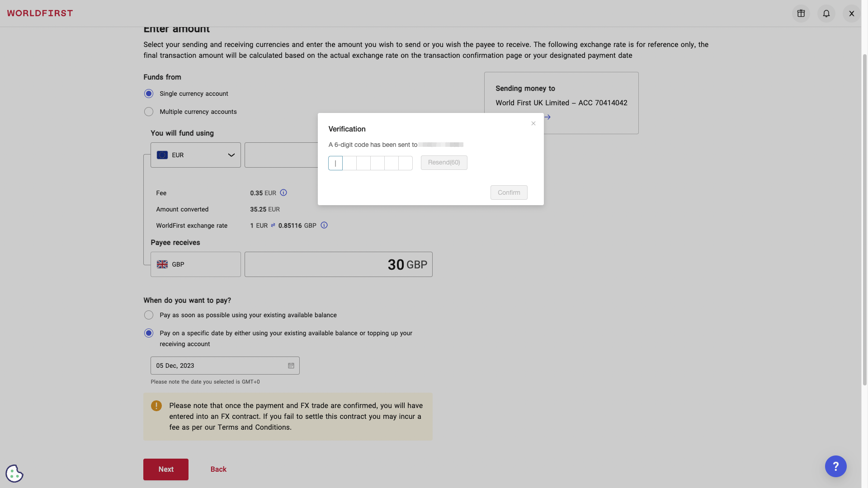Open the help question mark button
This screenshot has width=868, height=488.
[x=835, y=466]
